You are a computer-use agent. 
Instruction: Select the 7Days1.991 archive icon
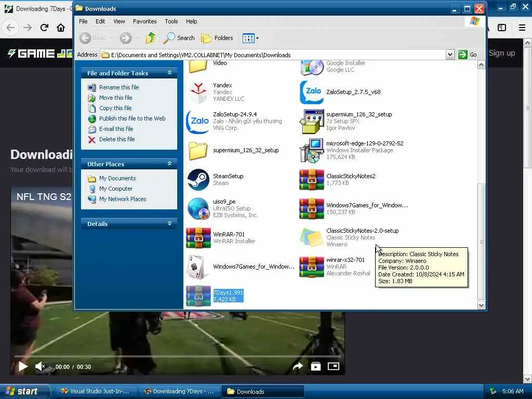[198, 296]
